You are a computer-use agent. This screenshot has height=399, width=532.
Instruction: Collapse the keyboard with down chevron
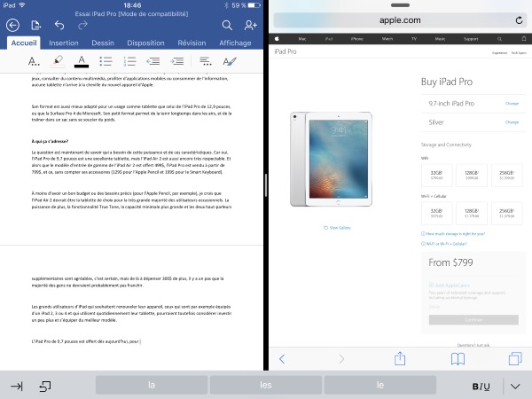(515, 387)
